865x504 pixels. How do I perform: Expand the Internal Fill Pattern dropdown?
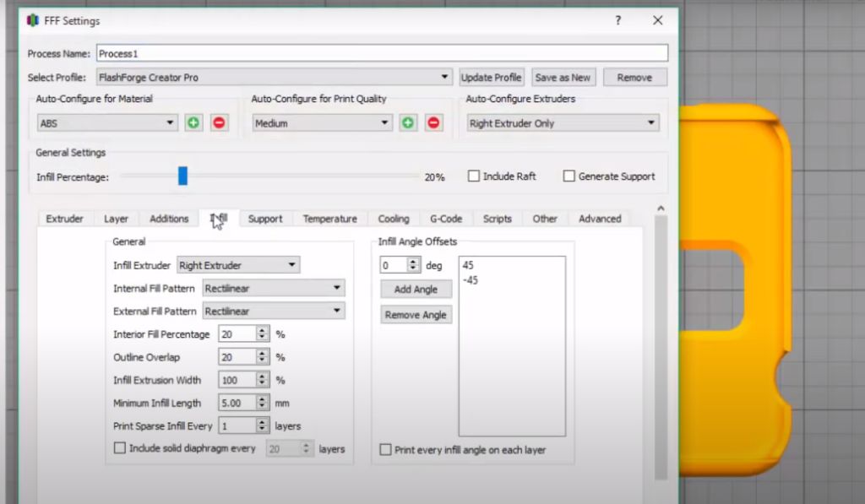tap(274, 288)
